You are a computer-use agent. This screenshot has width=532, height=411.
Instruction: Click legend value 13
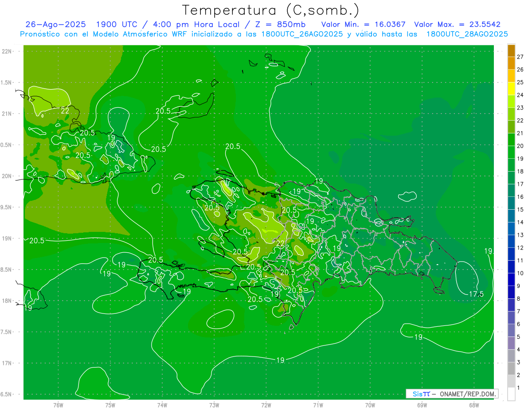[520, 235]
